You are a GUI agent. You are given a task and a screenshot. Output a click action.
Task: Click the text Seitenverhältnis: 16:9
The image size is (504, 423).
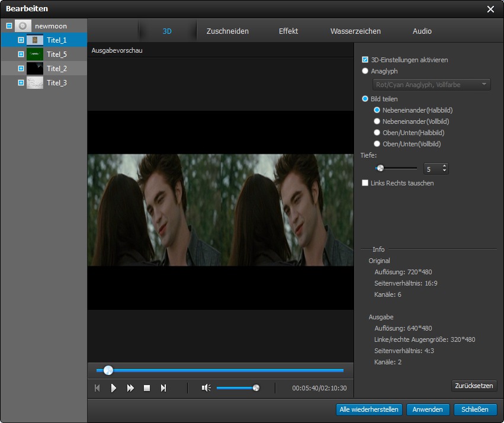tap(406, 283)
